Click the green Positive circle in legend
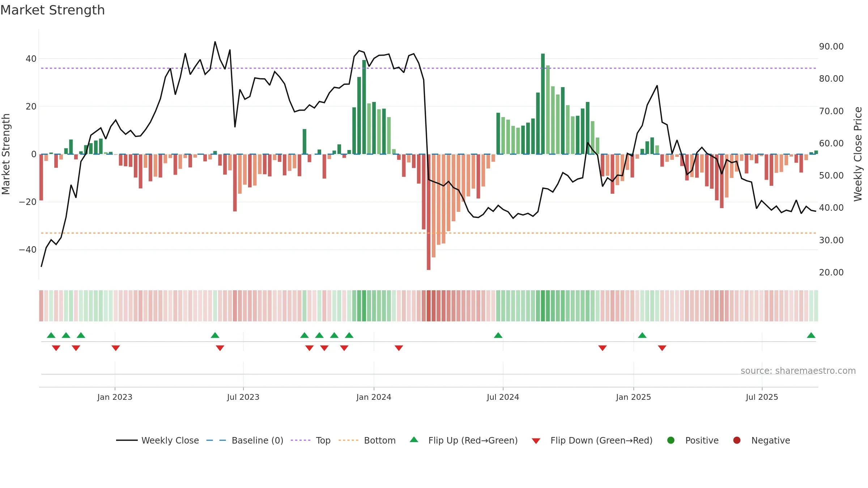The image size is (868, 488). tap(671, 440)
